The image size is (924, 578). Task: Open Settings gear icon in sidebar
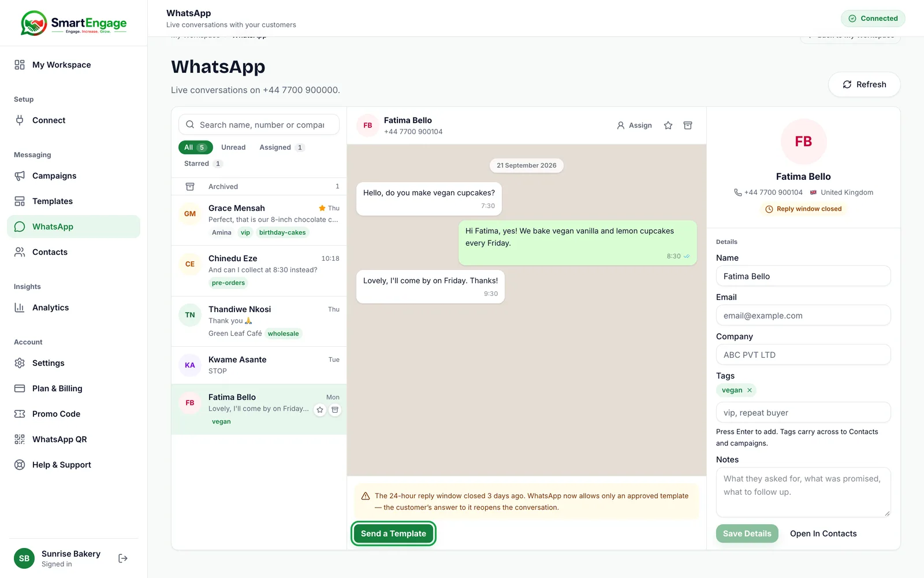(20, 363)
